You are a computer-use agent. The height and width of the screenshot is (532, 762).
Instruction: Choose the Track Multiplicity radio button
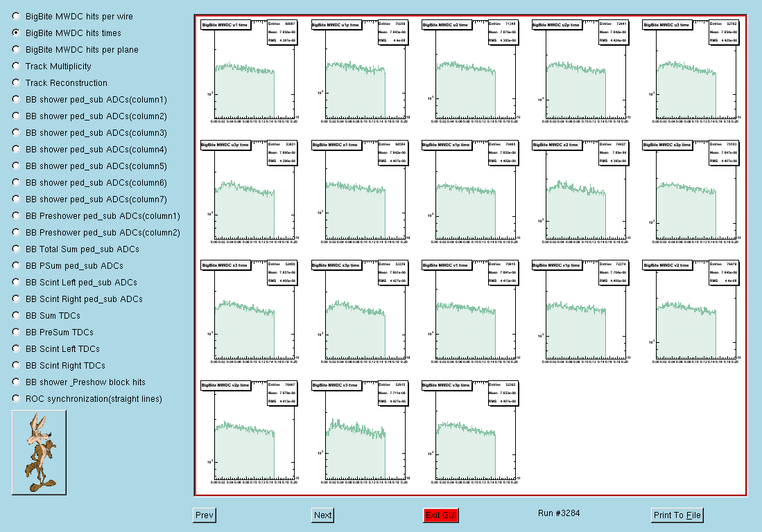coord(16,66)
